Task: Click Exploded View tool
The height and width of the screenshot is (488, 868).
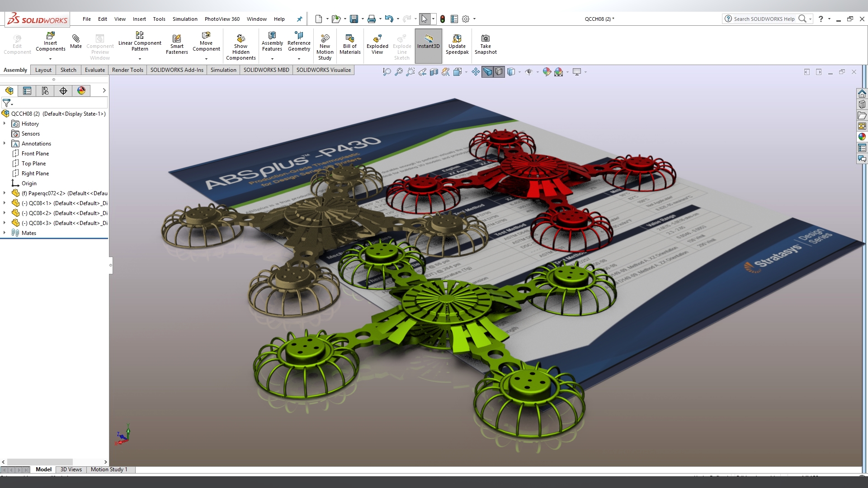Action: 377,44
